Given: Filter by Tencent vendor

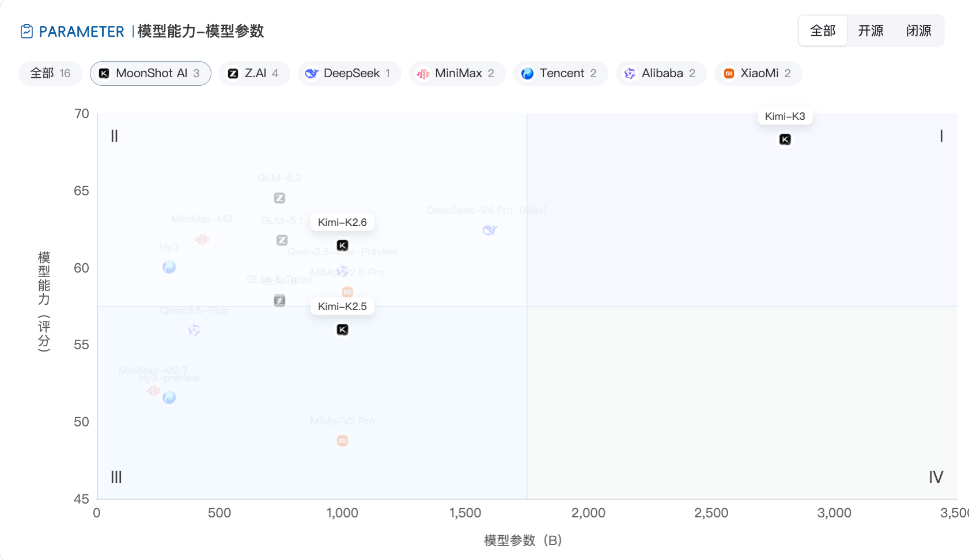Looking at the screenshot, I should point(561,73).
